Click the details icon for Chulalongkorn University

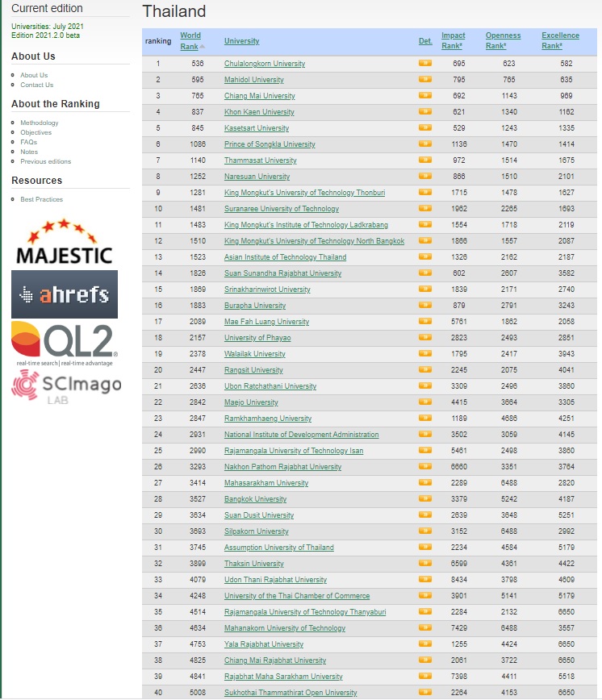pos(424,64)
